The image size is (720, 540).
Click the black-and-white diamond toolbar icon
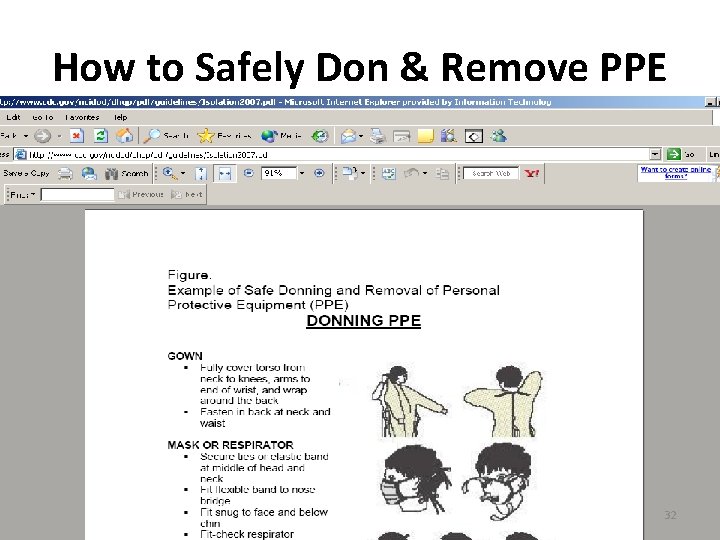coord(474,136)
